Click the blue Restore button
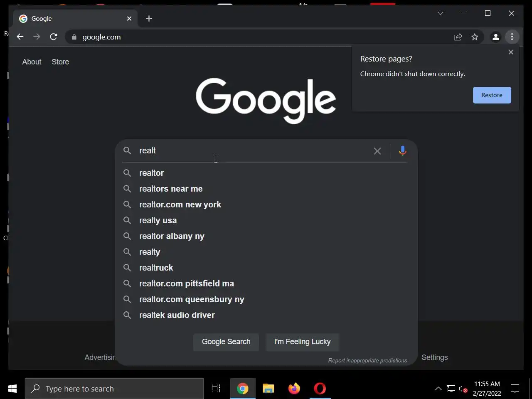 (x=492, y=95)
